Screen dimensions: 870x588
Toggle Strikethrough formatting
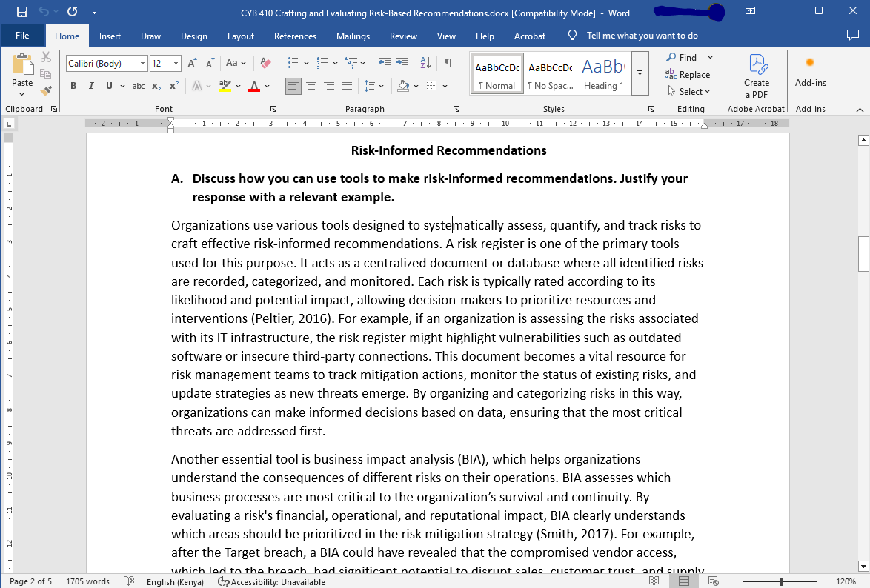click(x=139, y=86)
